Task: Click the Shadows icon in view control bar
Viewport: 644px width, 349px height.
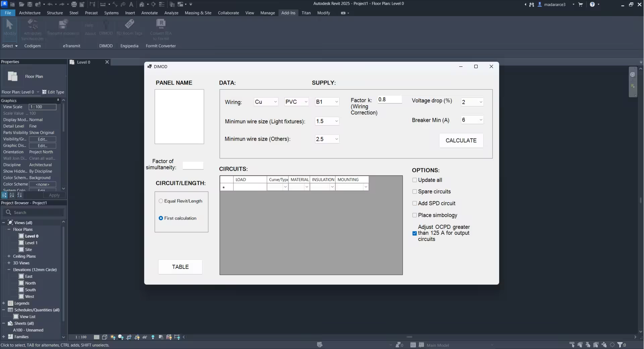Action: 121,337
